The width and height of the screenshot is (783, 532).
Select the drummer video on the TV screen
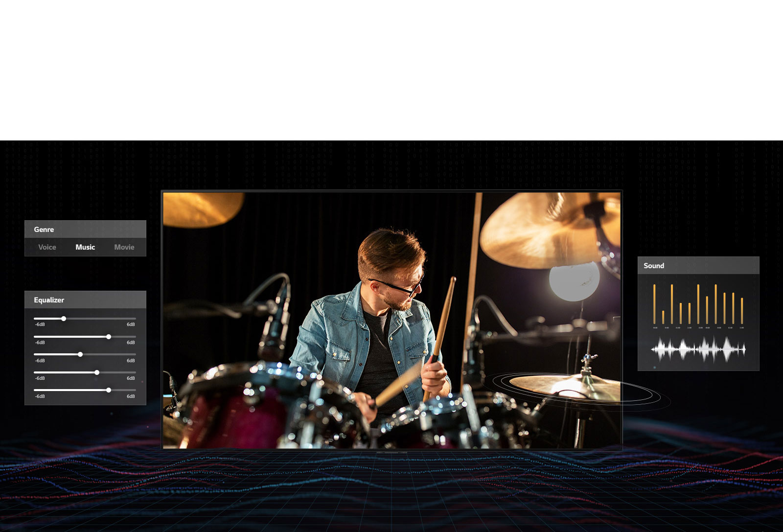tap(391, 321)
